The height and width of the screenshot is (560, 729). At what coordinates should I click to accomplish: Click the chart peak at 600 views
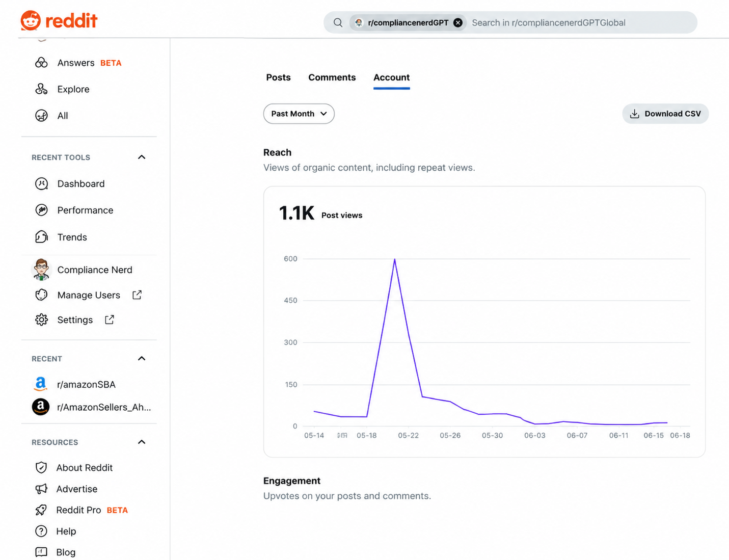[x=394, y=259]
